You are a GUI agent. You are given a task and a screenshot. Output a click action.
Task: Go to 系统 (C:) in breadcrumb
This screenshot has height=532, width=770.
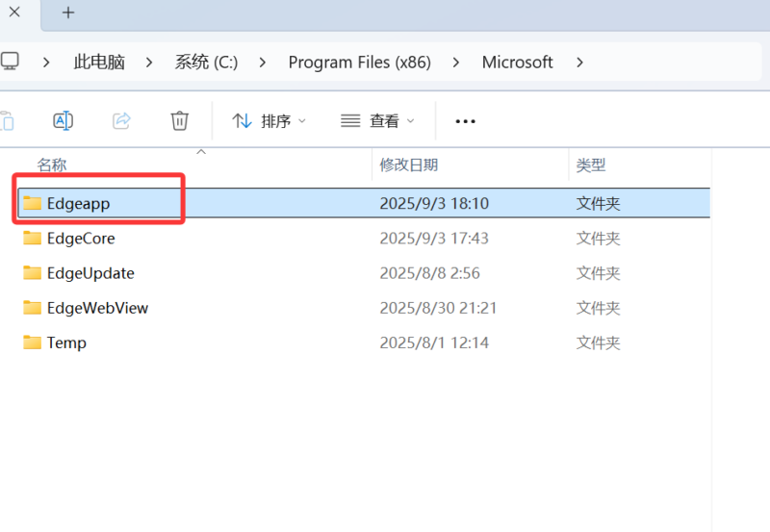206,63
